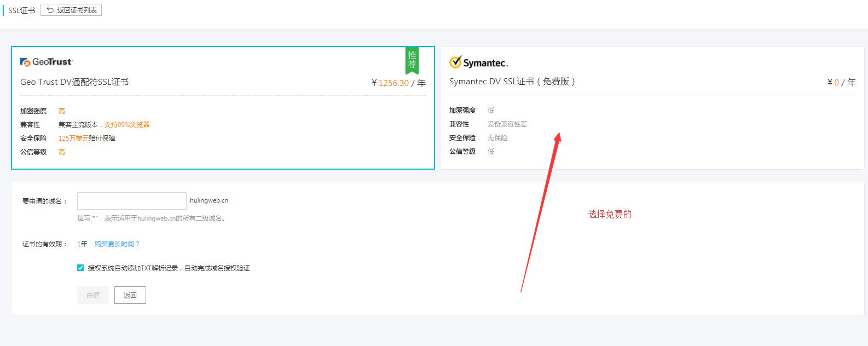Click the ¥1256.30 / 年 price

(398, 83)
